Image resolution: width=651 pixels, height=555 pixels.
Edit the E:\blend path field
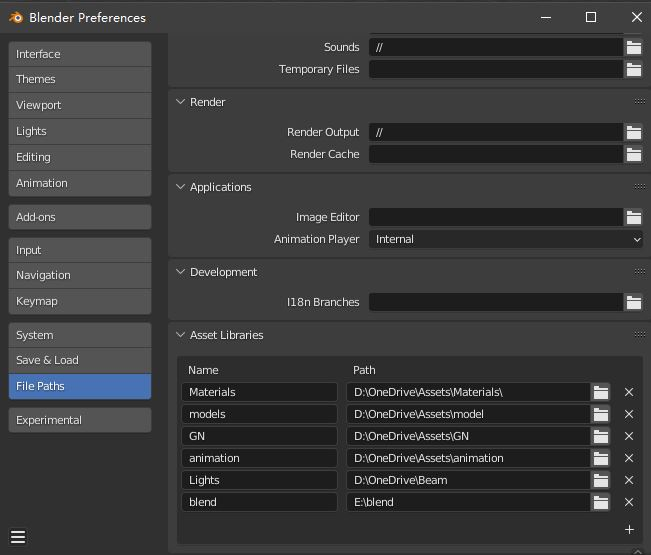(468, 502)
